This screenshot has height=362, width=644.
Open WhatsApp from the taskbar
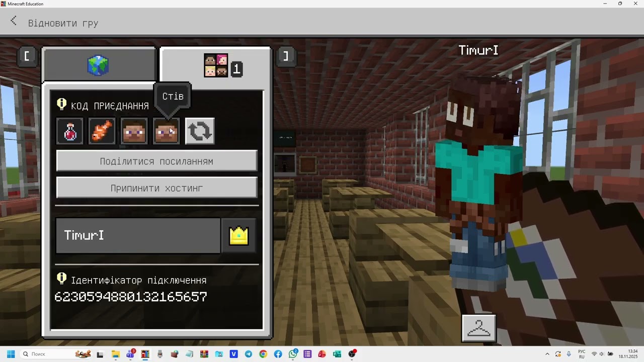(x=293, y=354)
